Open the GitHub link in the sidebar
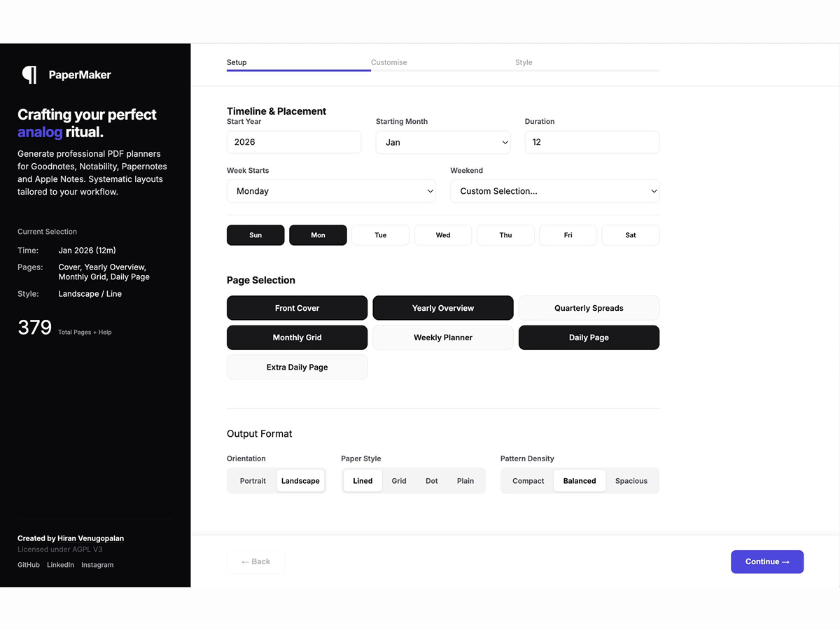840x630 pixels. click(29, 565)
